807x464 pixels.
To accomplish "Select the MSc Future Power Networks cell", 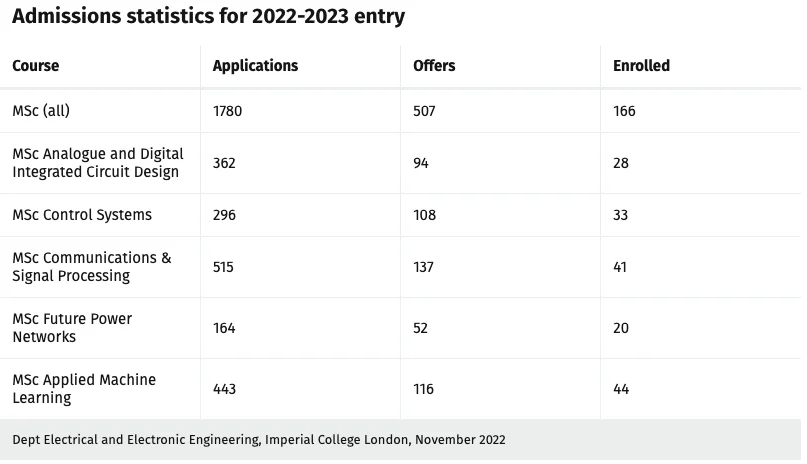I will click(72, 328).
